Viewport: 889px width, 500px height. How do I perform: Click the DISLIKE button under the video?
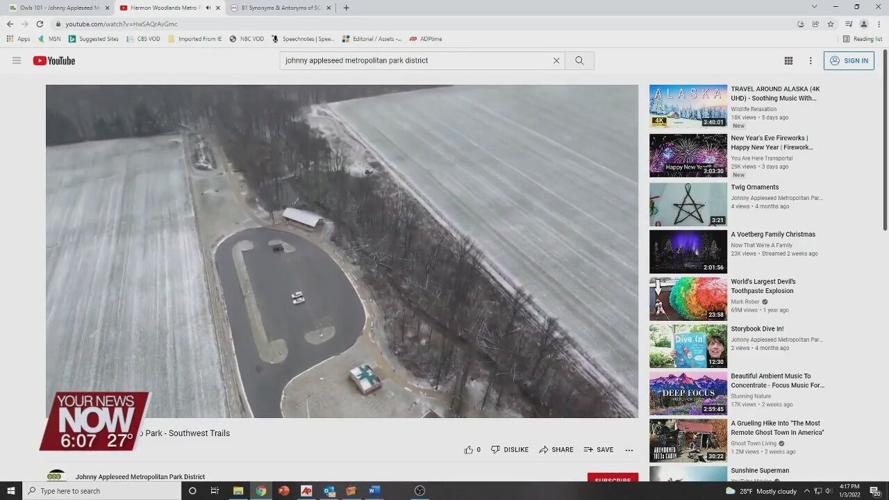tap(510, 450)
